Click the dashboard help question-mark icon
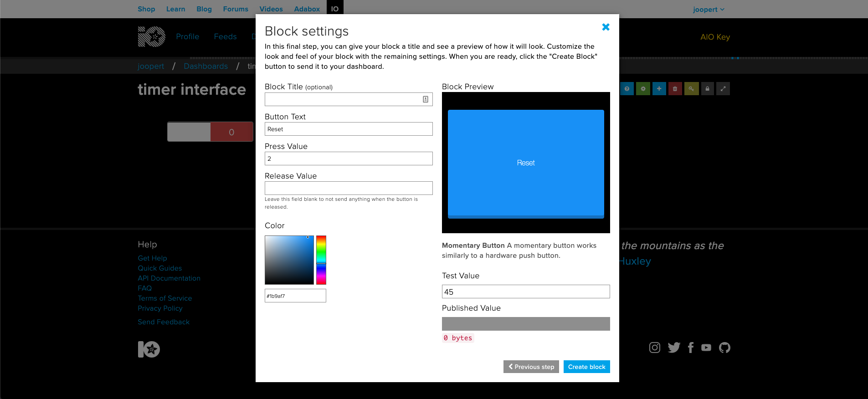The width and height of the screenshot is (868, 399). coord(627,89)
